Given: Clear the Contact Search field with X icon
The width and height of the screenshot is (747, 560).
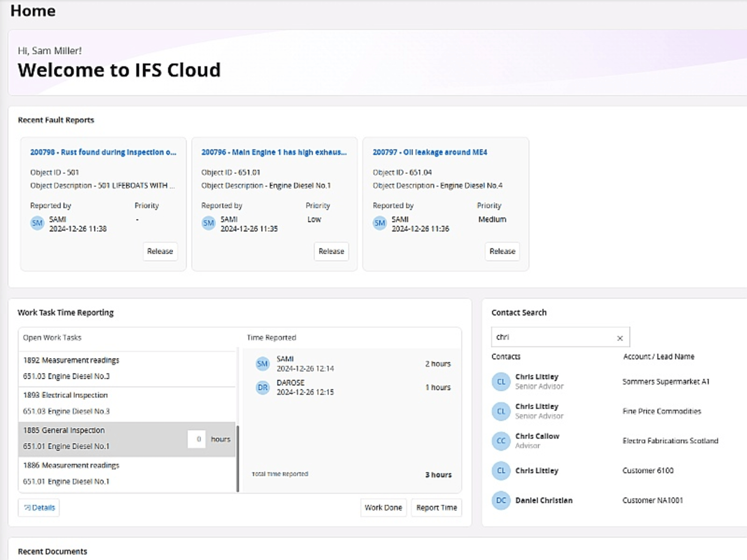Looking at the screenshot, I should tap(620, 338).
